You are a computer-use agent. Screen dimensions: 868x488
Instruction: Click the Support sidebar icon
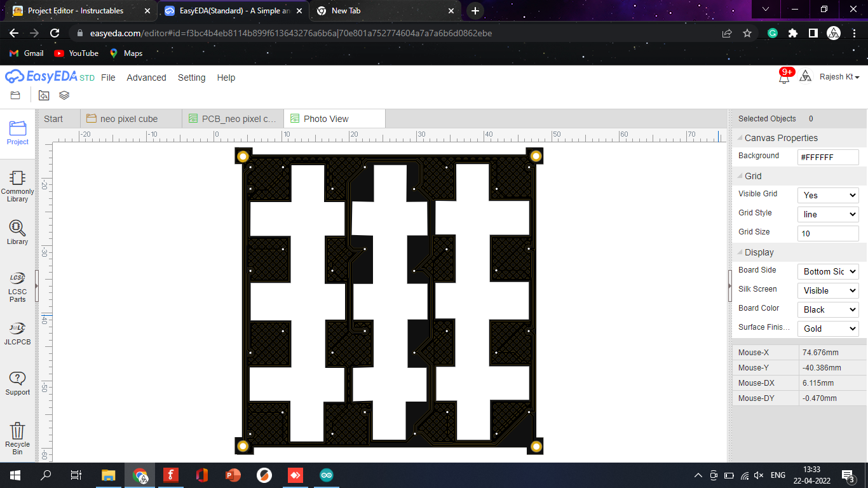click(17, 381)
